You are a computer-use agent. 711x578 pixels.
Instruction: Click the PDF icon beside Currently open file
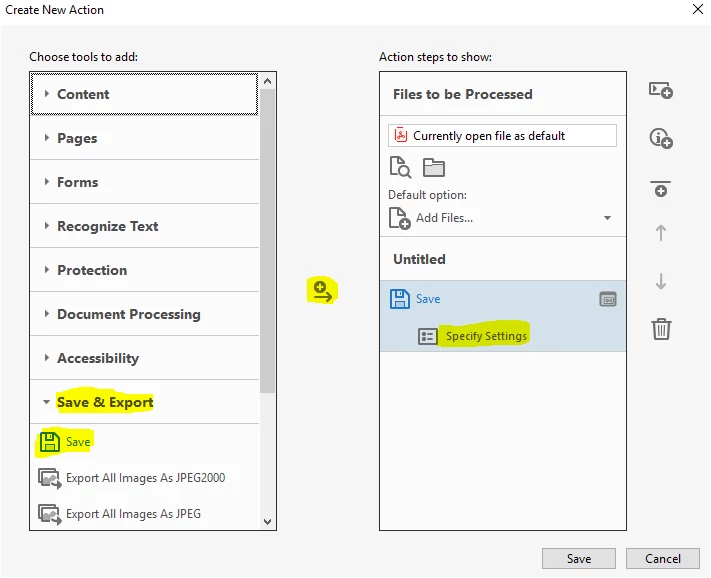coord(400,135)
